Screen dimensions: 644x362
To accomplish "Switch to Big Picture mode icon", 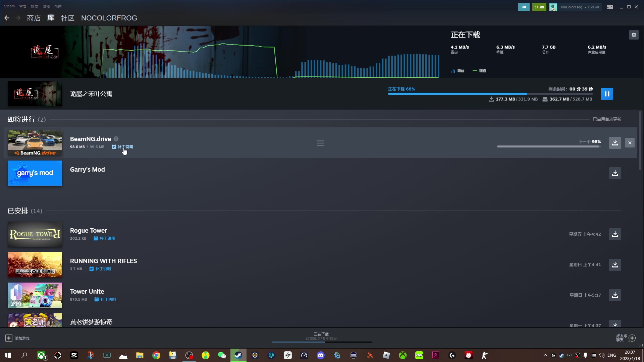I will tap(610, 7).
